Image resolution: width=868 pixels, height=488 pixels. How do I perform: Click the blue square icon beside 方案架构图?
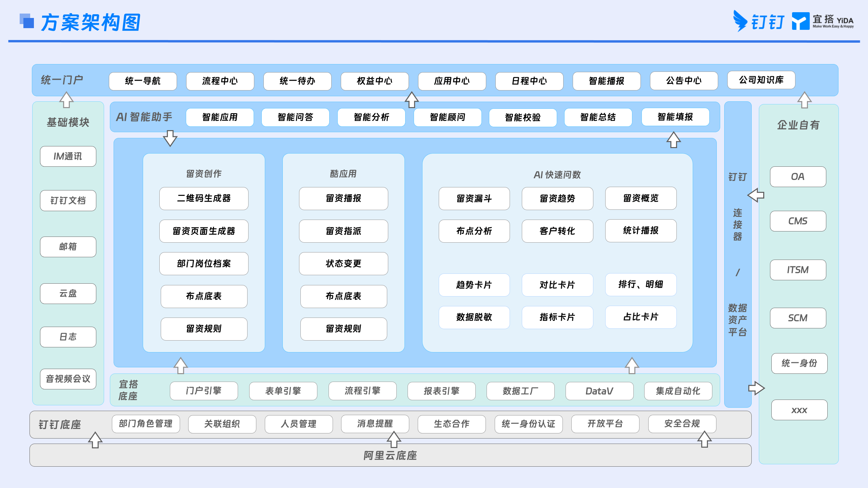[27, 21]
